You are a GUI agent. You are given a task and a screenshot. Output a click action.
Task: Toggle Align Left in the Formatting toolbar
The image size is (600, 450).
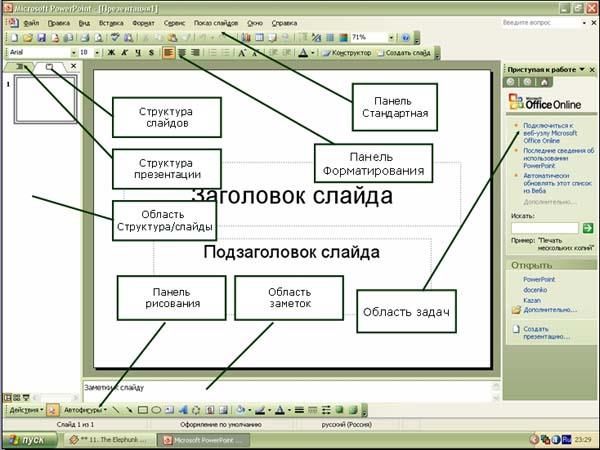168,53
